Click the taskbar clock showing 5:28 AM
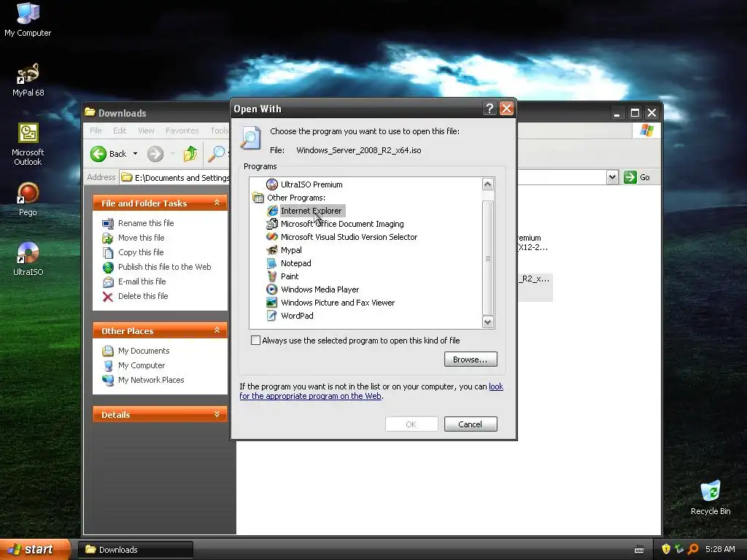Viewport: 747px width, 560px height. click(720, 549)
